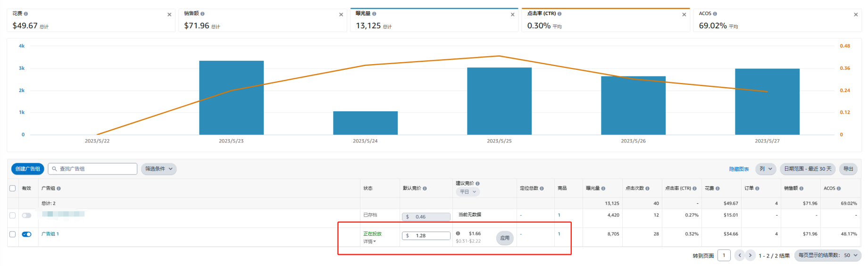
Task: Open the 列 columns dropdown
Action: pos(766,169)
